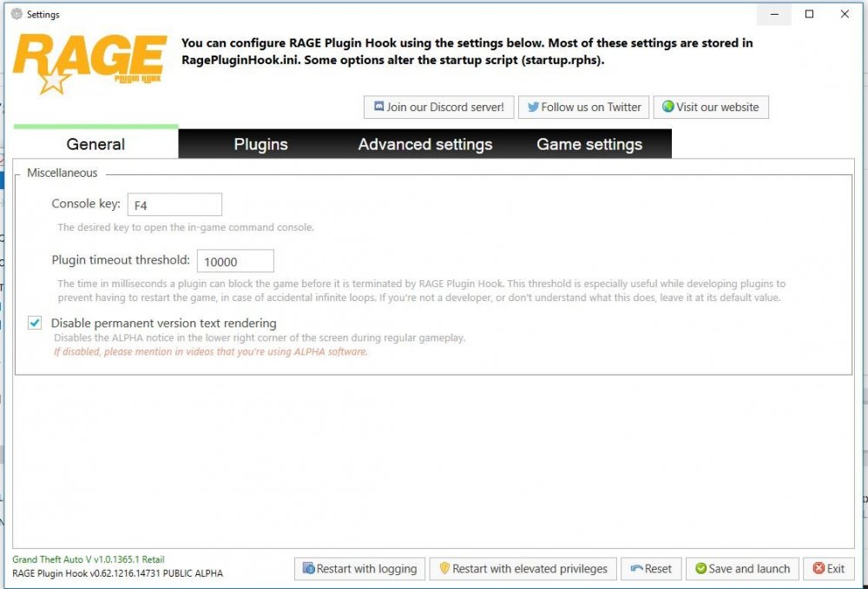
Task: Toggle Disable permanent version text rendering checkbox
Action: pos(35,323)
